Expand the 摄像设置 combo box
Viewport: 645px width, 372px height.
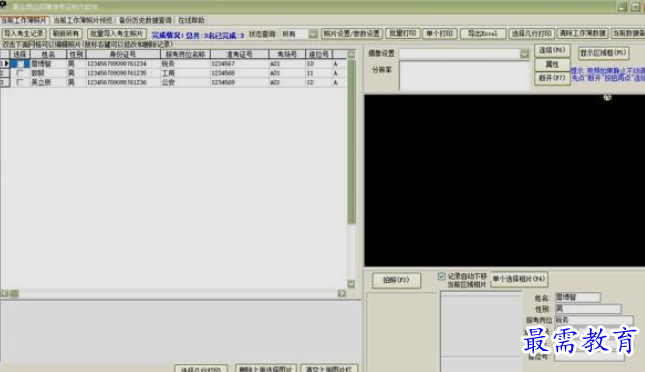click(524, 54)
